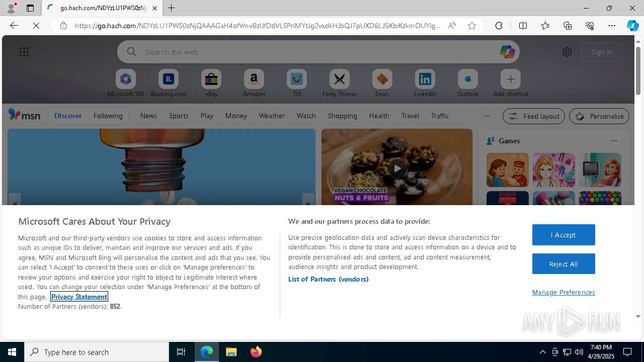Open the News section
The image size is (644, 362).
(x=148, y=116)
